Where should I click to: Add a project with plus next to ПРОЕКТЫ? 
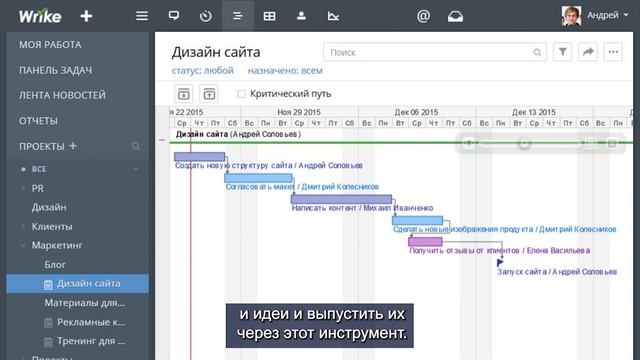point(73,146)
